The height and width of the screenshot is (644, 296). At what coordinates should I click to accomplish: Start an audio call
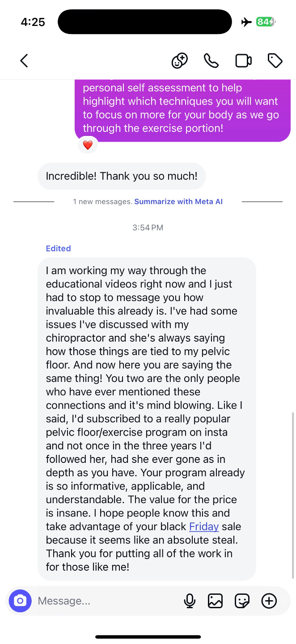click(211, 60)
